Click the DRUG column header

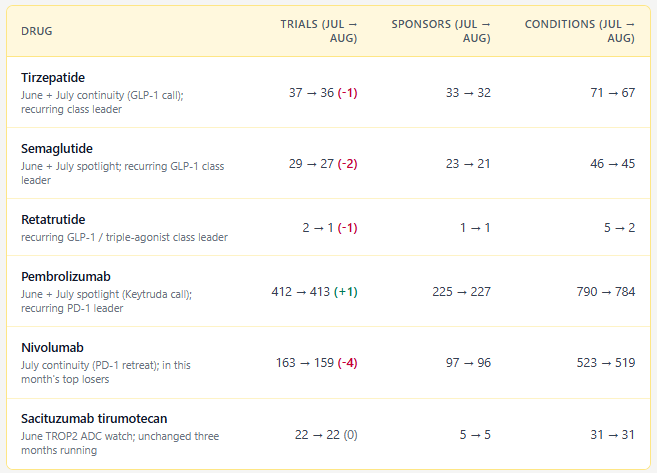coord(37,31)
